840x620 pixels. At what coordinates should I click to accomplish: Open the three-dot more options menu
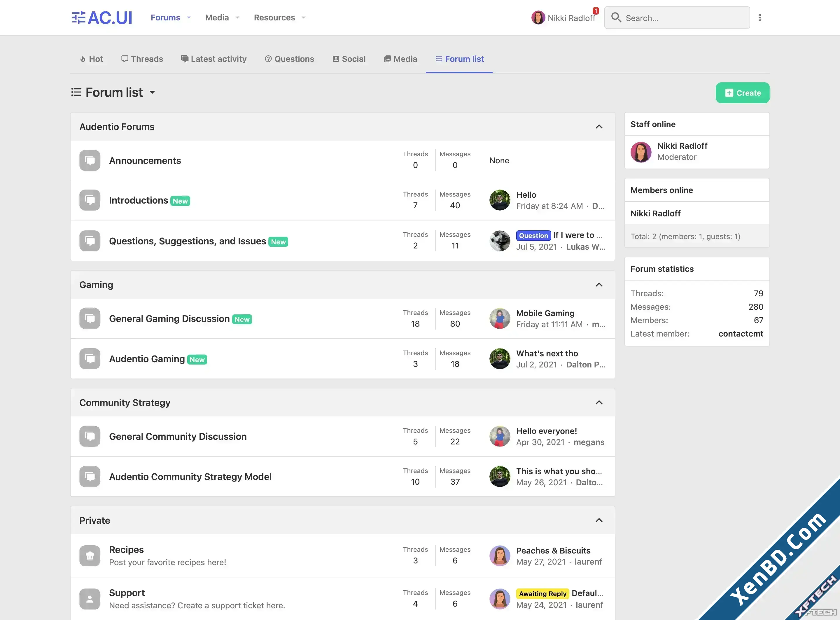pos(760,17)
